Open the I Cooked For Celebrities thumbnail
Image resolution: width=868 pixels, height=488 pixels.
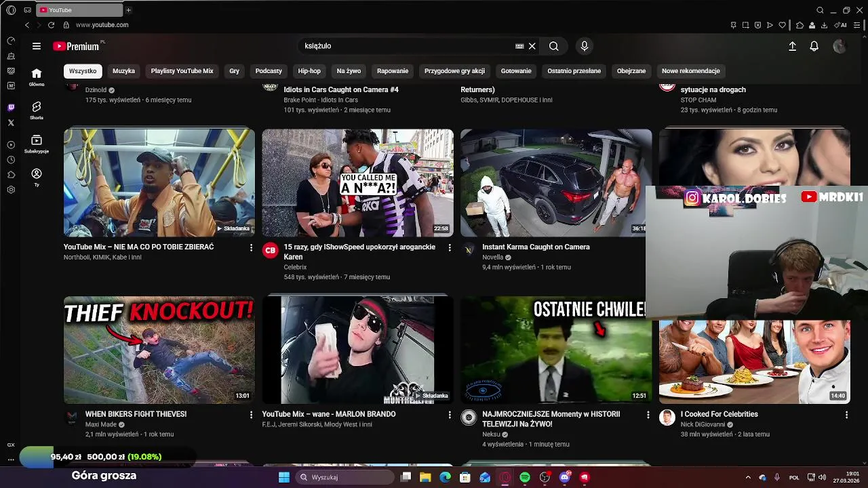pyautogui.click(x=754, y=362)
